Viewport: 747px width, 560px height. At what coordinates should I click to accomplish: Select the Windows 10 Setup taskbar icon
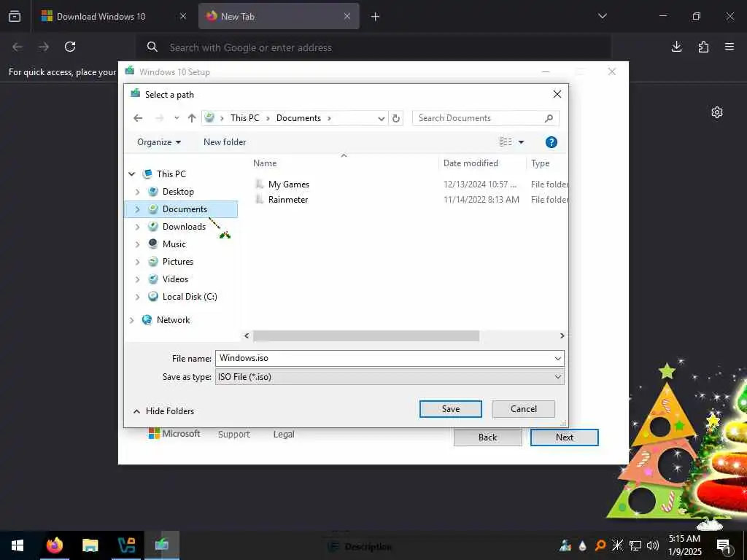[162, 545]
